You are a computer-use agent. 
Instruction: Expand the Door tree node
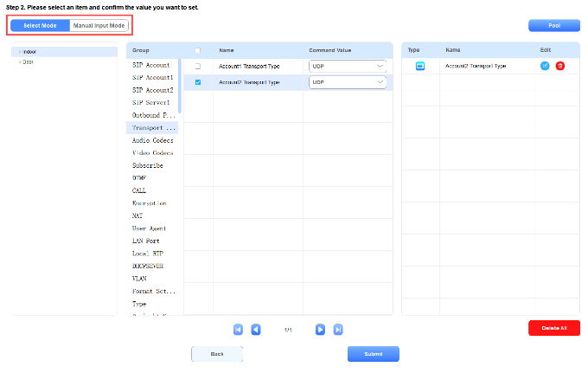tap(20, 62)
